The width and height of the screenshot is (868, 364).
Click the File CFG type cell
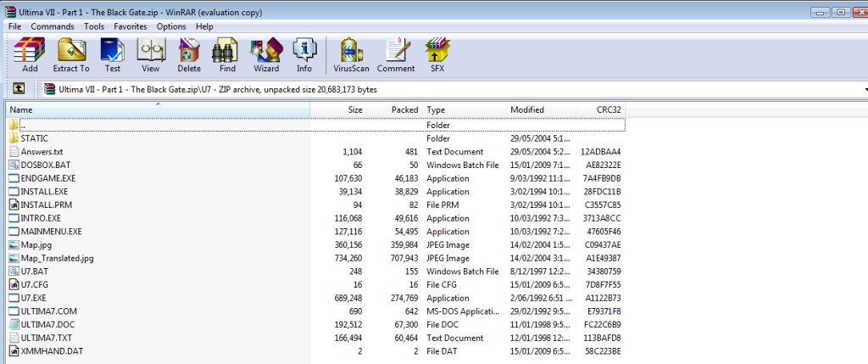pyautogui.click(x=442, y=285)
